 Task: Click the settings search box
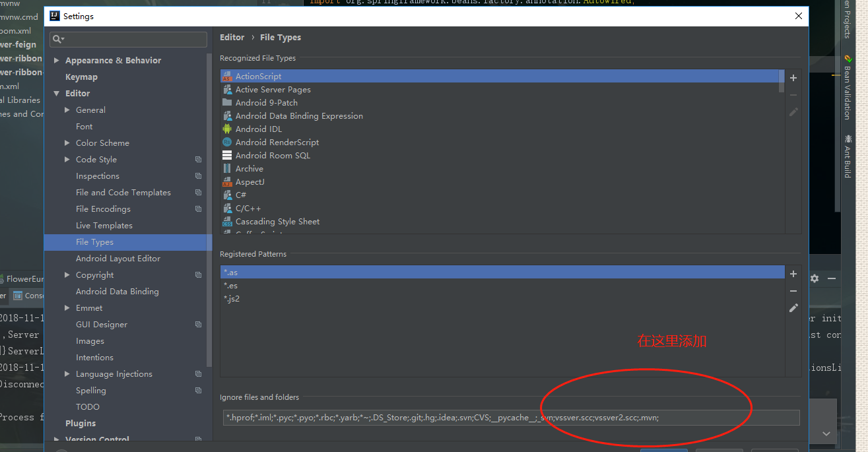click(x=128, y=40)
